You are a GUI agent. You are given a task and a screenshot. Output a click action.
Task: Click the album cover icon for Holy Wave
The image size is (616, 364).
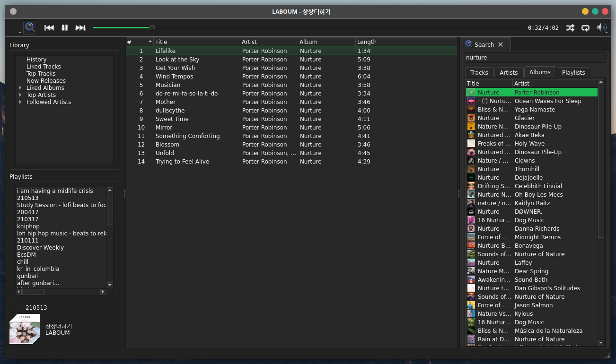pyautogui.click(x=471, y=144)
